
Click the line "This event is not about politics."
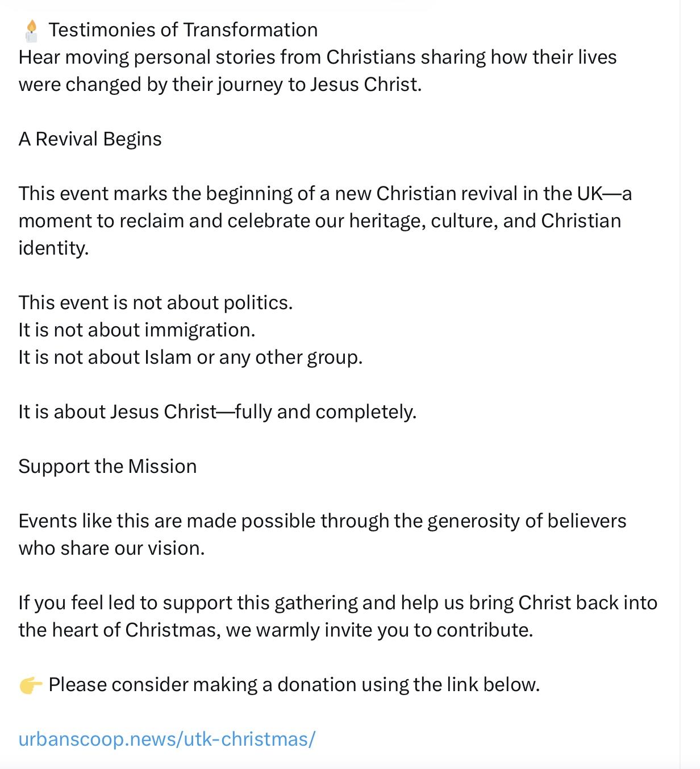(155, 302)
